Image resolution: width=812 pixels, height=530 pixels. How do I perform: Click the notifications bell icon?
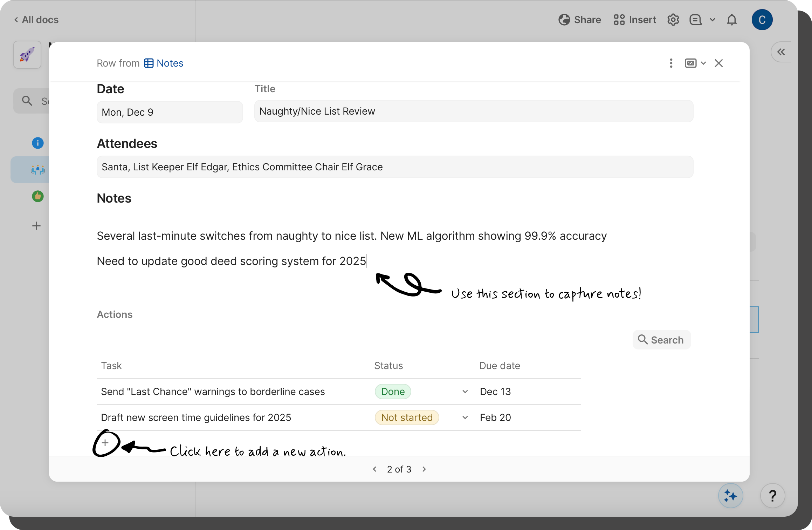point(731,20)
